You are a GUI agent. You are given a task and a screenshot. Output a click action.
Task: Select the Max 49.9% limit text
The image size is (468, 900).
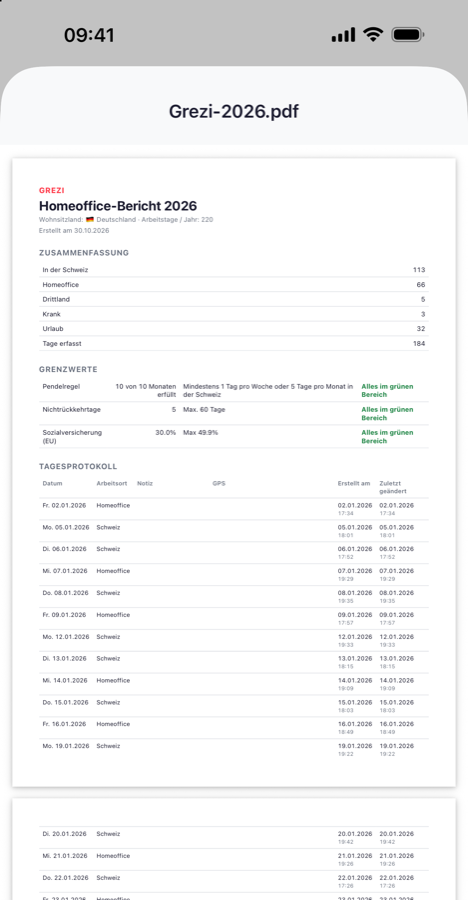click(200, 433)
